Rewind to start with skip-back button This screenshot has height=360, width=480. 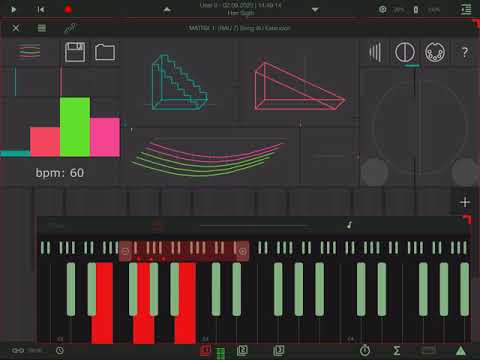tap(41, 9)
